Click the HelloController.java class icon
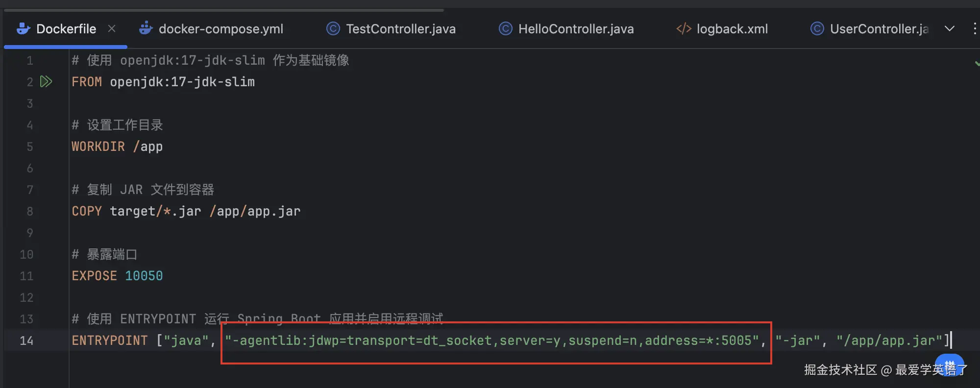 click(506, 28)
